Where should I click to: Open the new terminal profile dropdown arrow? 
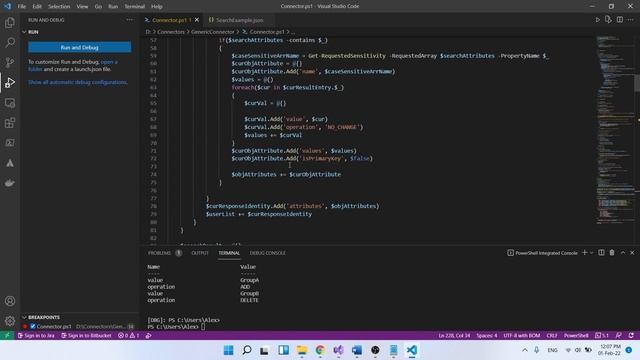591,253
